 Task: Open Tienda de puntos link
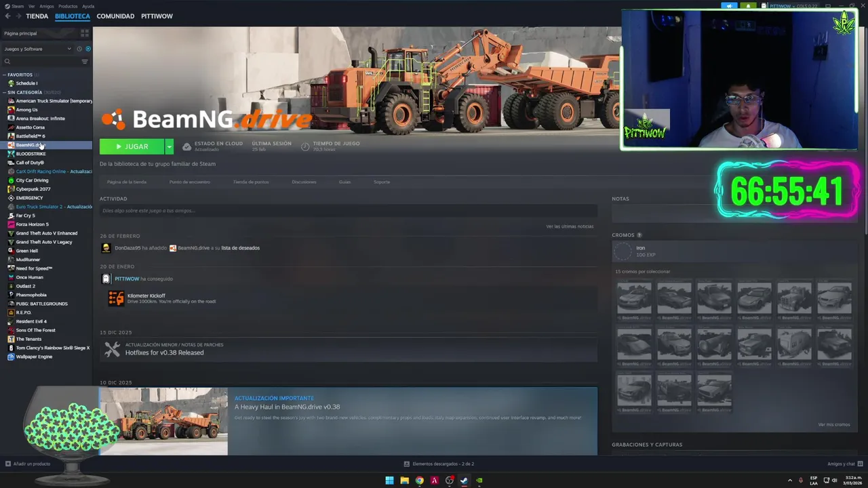(251, 182)
